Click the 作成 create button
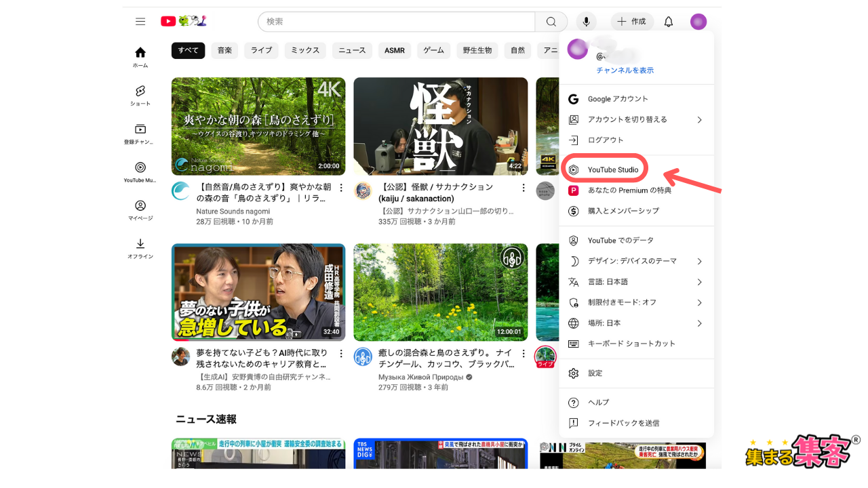The width and height of the screenshot is (868, 488). 632,22
